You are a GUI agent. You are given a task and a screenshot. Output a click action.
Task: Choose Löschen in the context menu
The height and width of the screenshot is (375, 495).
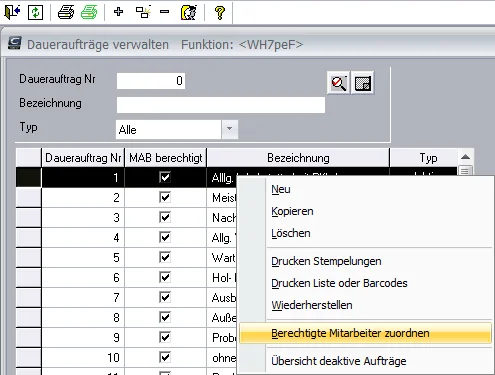coord(365,233)
